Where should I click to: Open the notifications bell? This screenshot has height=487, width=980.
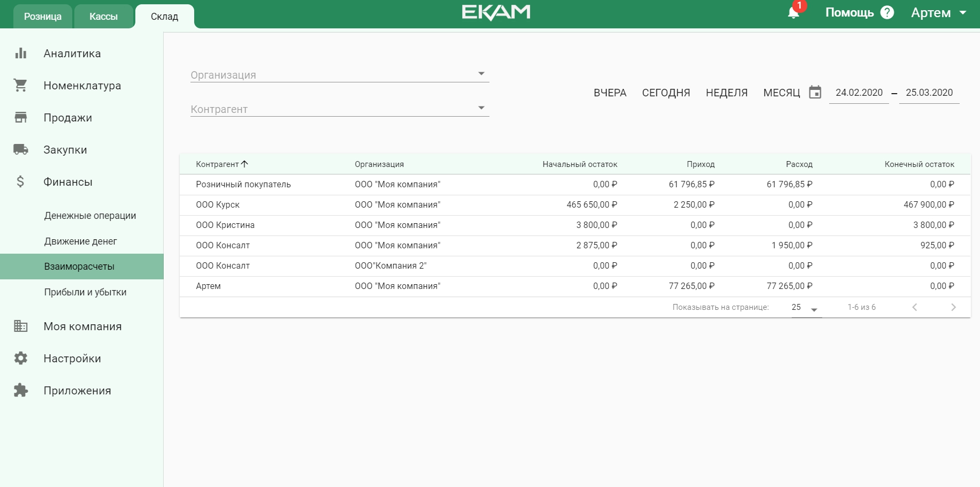click(793, 13)
